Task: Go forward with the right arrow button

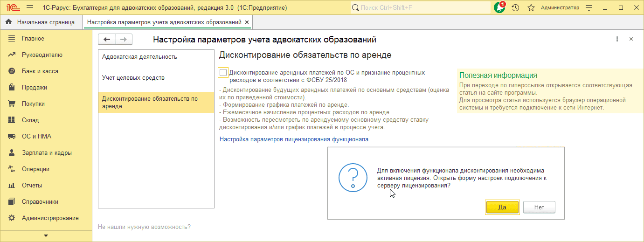Action: tap(124, 40)
